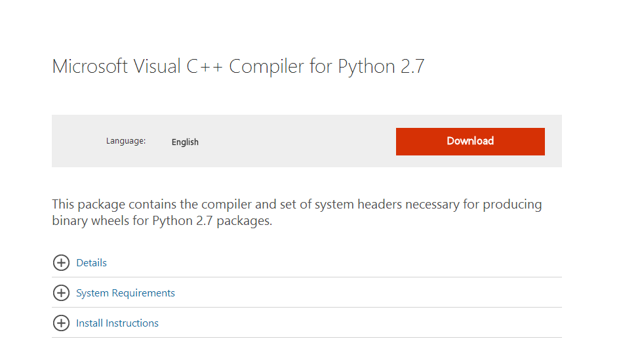The width and height of the screenshot is (619, 364).
Task: Expand System Requirements plus icon
Action: (61, 293)
